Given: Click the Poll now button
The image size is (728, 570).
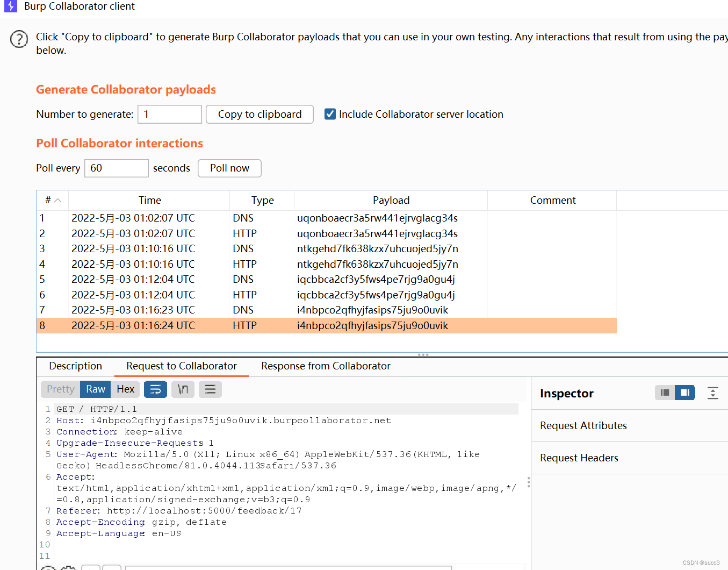Looking at the screenshot, I should click(229, 168).
